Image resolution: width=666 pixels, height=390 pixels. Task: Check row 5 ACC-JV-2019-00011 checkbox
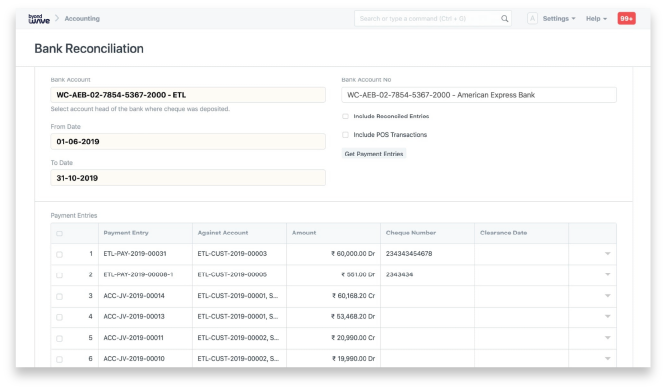(x=59, y=338)
